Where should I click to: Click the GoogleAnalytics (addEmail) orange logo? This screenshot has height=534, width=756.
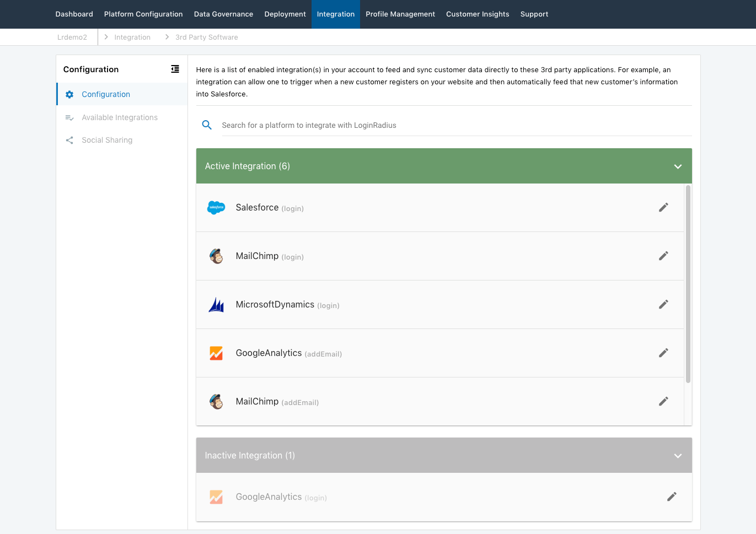[x=216, y=353]
